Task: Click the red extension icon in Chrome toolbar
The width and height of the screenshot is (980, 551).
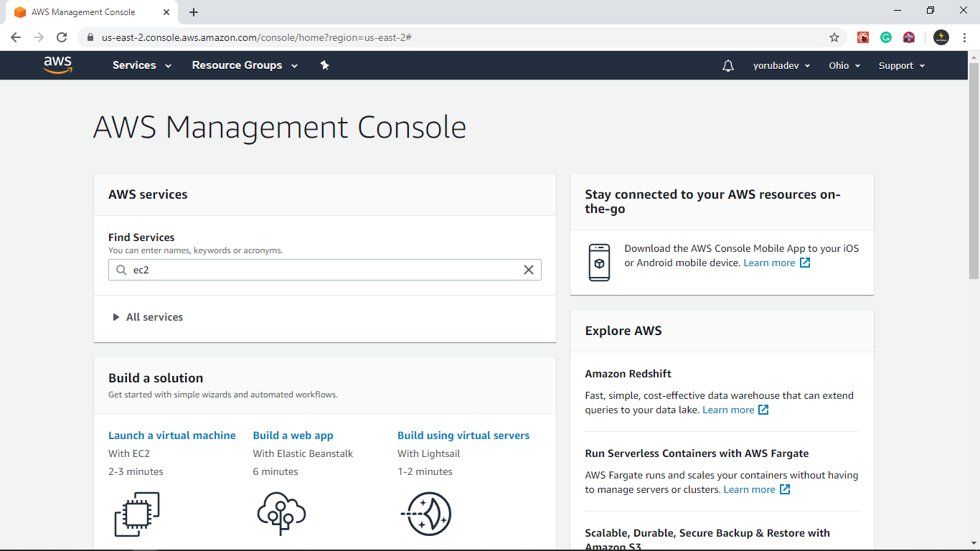Action: point(863,37)
